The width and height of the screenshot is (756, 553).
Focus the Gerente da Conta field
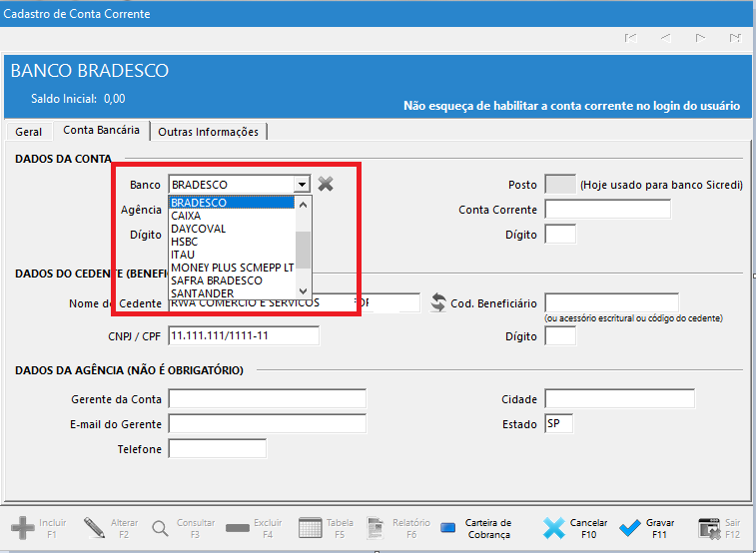pyautogui.click(x=267, y=399)
